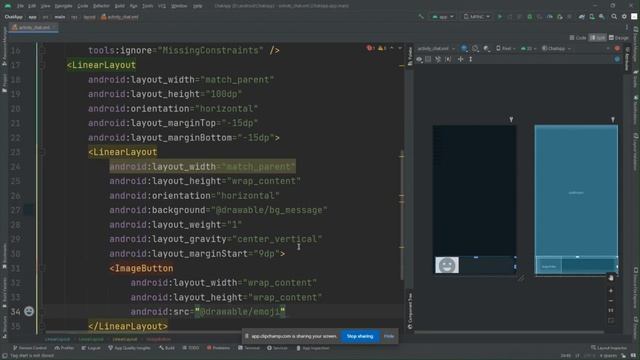640x360 pixels.
Task: Click the Guidelines plus icon
Action: click(460, 59)
